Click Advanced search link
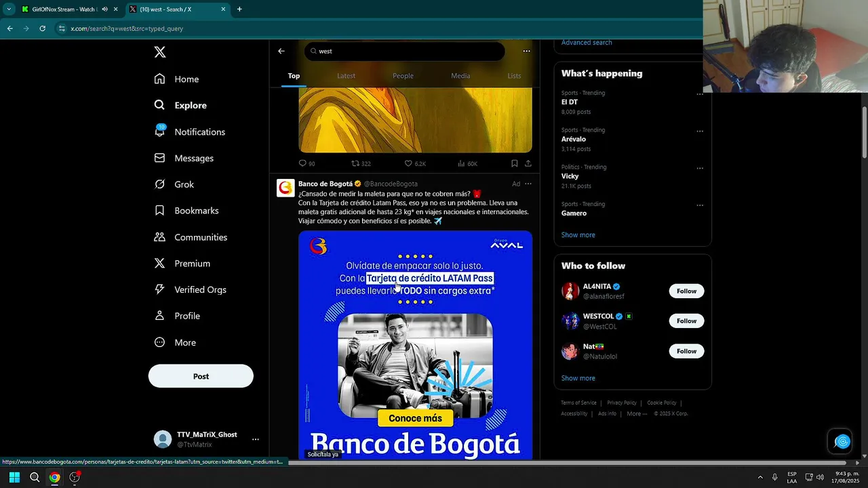868x488 pixels. pyautogui.click(x=587, y=42)
